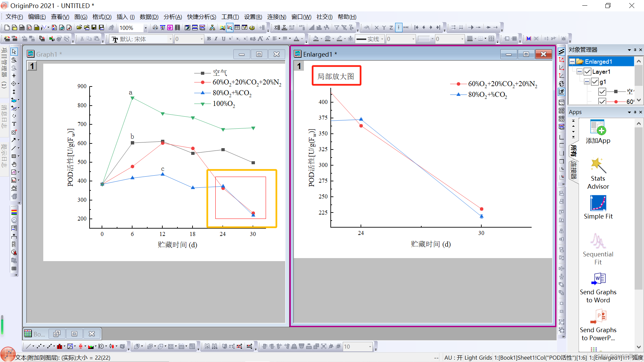Click the Save project icon
The image size is (644, 362).
click(x=94, y=27)
